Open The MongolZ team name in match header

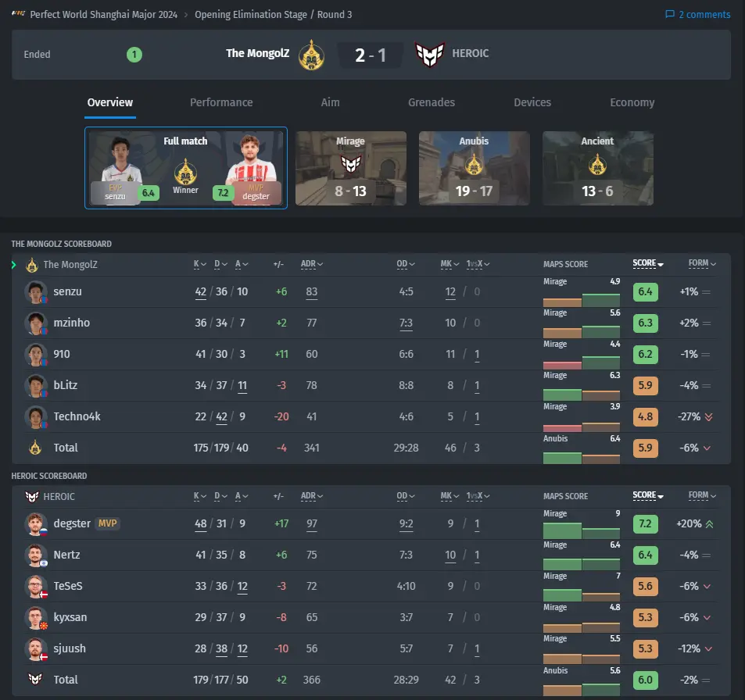[257, 53]
